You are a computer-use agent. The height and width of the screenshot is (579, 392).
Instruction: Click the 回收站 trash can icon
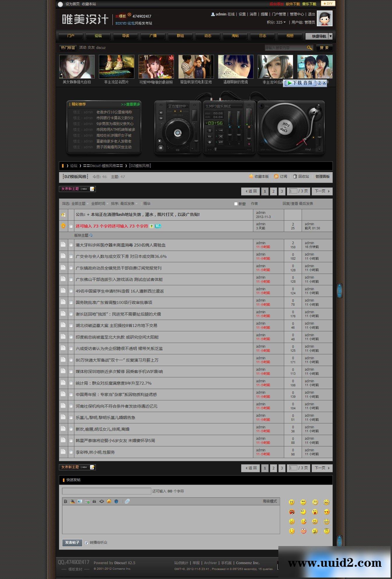[295, 177]
